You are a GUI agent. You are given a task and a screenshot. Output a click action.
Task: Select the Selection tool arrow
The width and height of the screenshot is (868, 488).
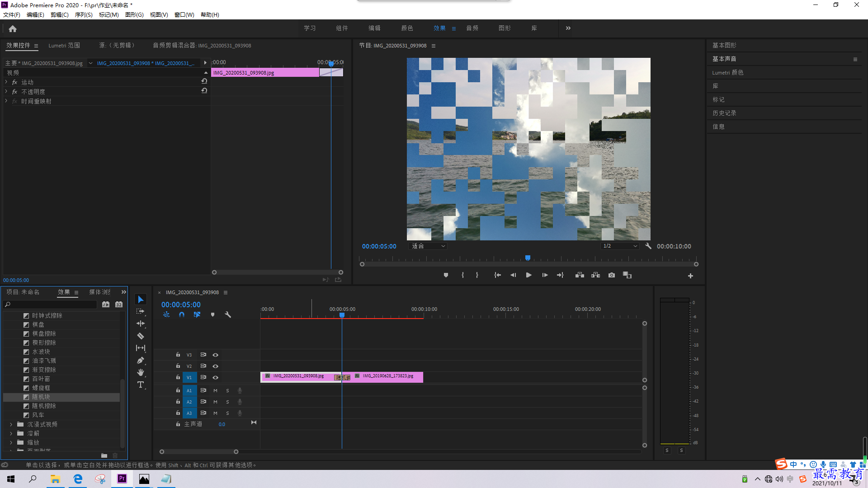pos(141,300)
